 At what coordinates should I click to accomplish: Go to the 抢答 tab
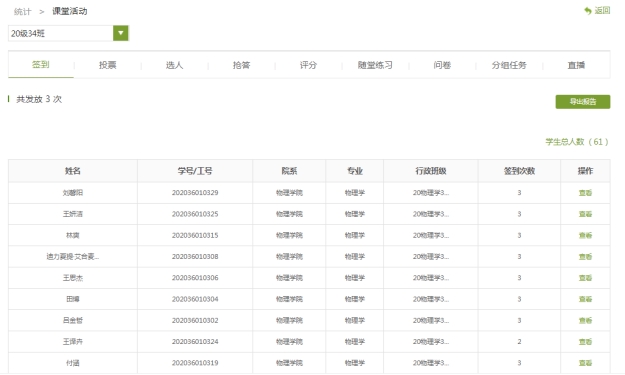tap(242, 65)
